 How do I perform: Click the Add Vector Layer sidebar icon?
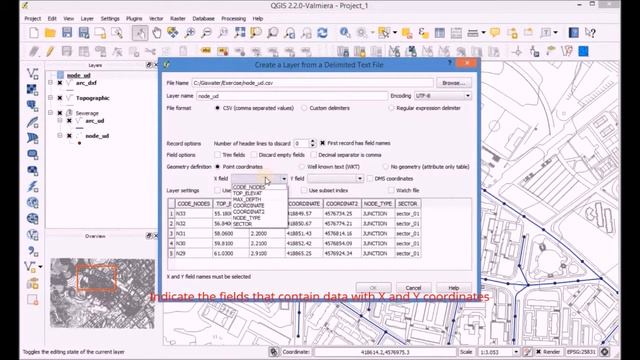point(33,74)
